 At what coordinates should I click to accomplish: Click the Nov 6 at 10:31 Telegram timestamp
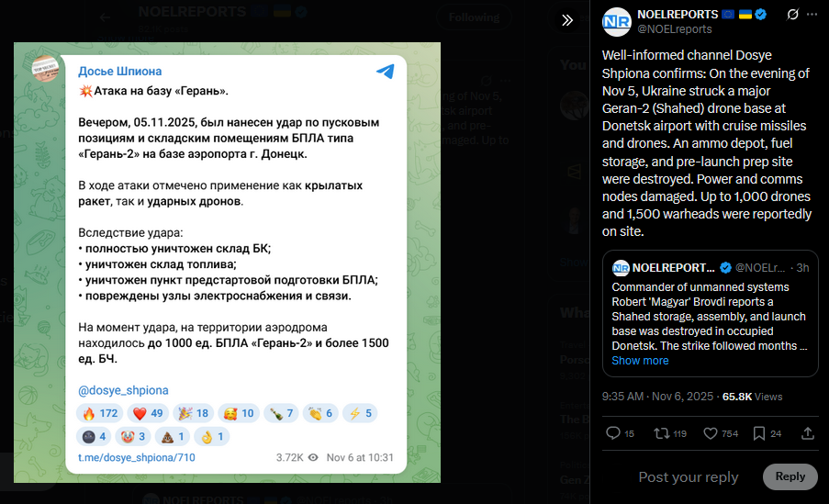(360, 457)
